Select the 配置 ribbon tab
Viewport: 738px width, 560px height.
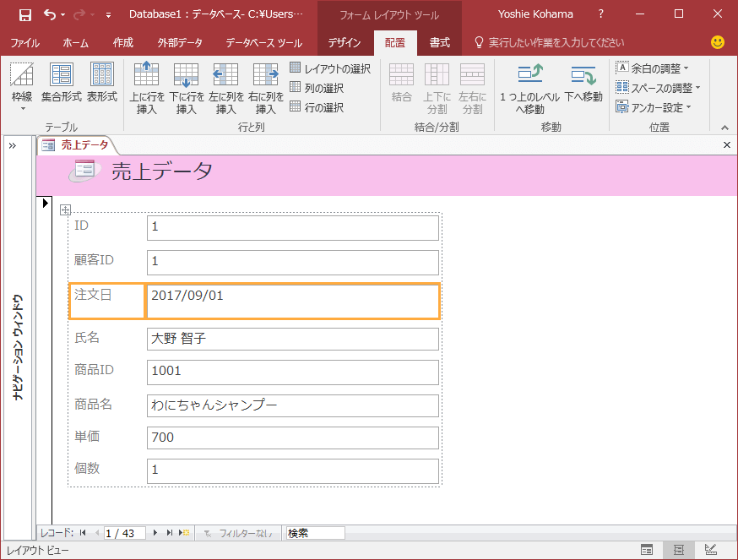[395, 43]
